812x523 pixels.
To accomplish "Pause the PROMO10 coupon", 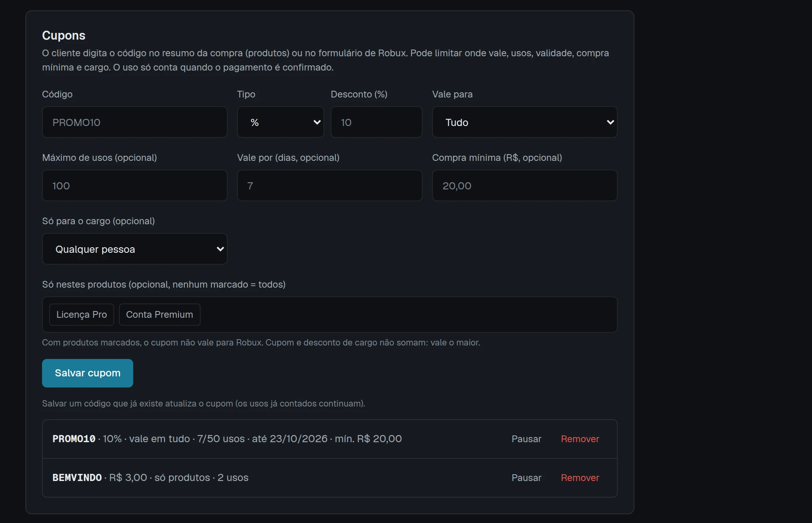I will coord(526,439).
